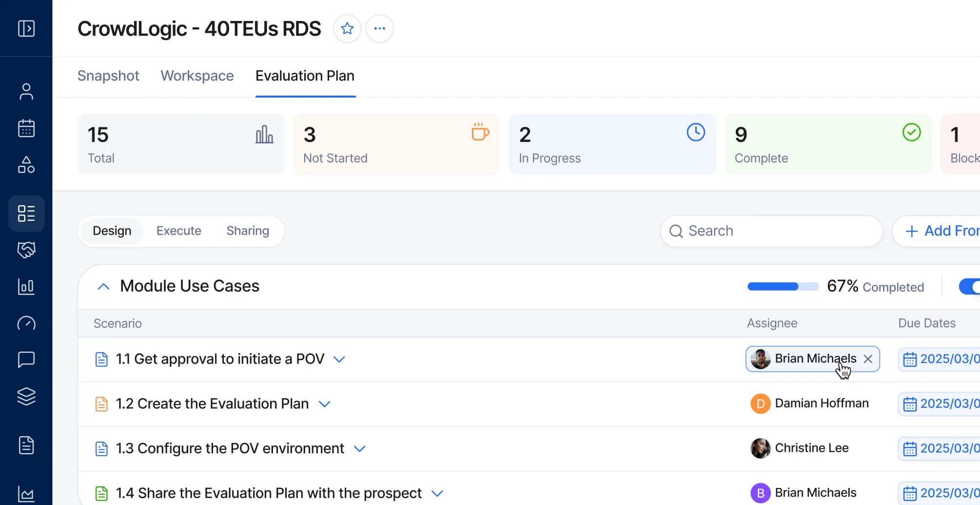Switch to the Workspace tab

pyautogui.click(x=197, y=76)
